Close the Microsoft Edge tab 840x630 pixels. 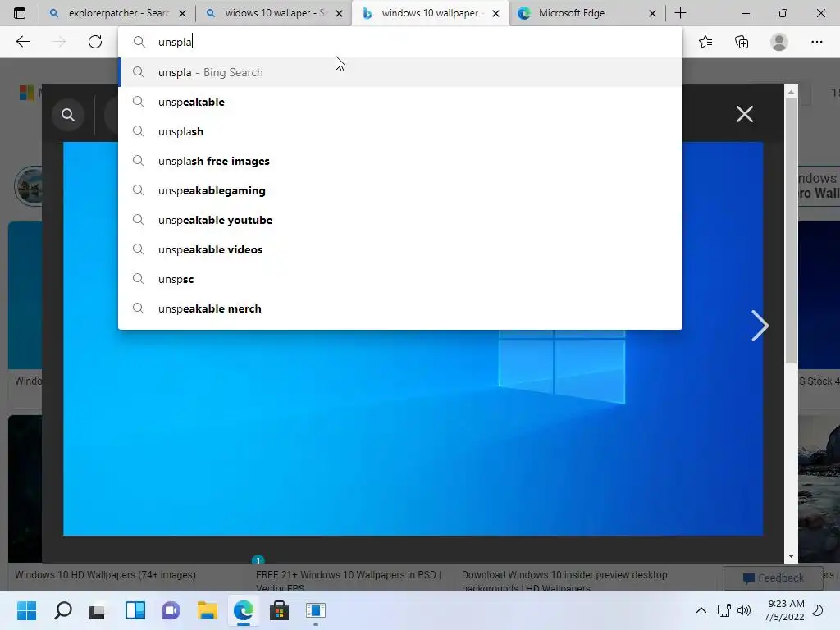[x=652, y=13]
